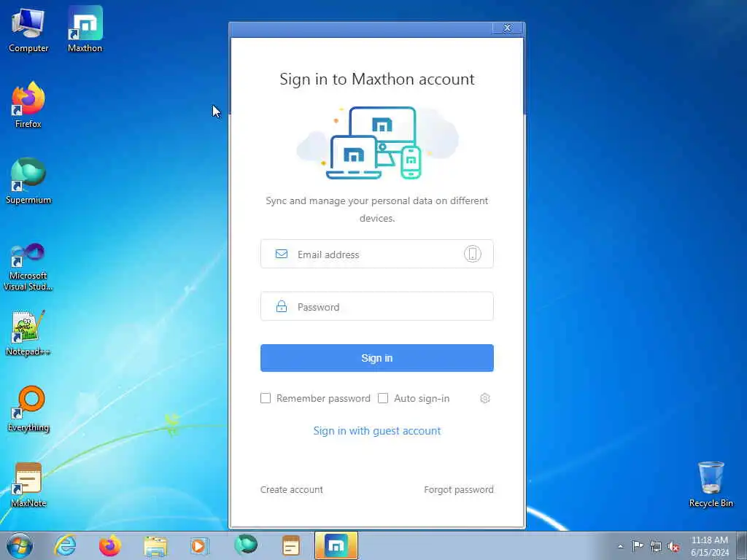Open the Computer desktop icon

coord(28,31)
